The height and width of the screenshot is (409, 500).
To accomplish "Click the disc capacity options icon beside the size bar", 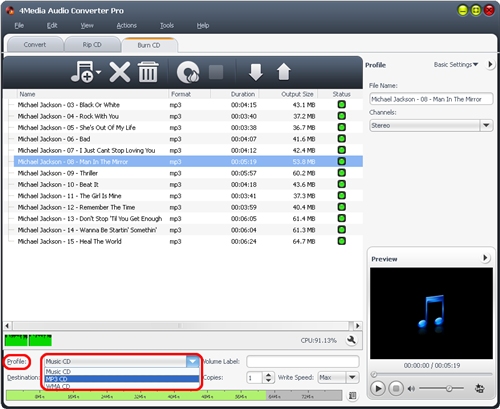I will tap(352, 396).
